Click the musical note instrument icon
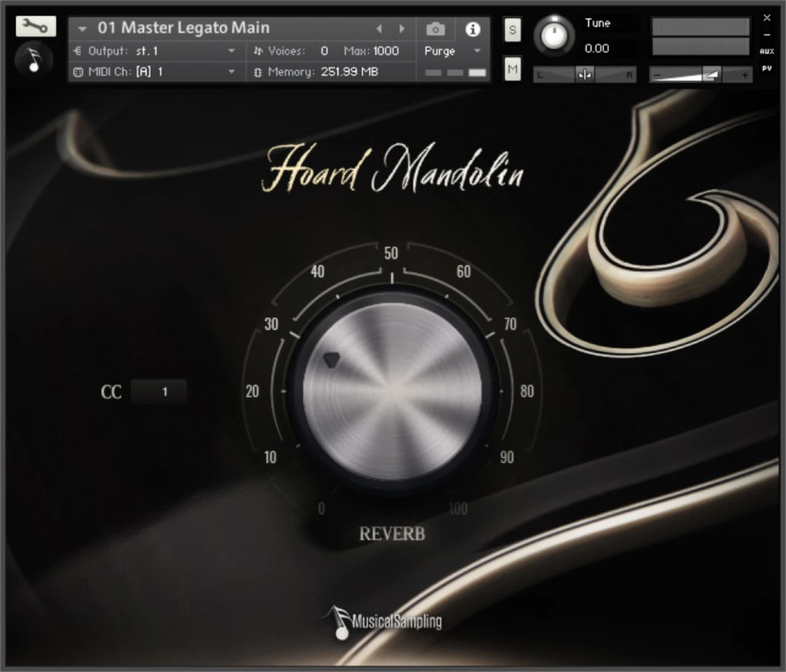The image size is (786, 672). (x=34, y=59)
